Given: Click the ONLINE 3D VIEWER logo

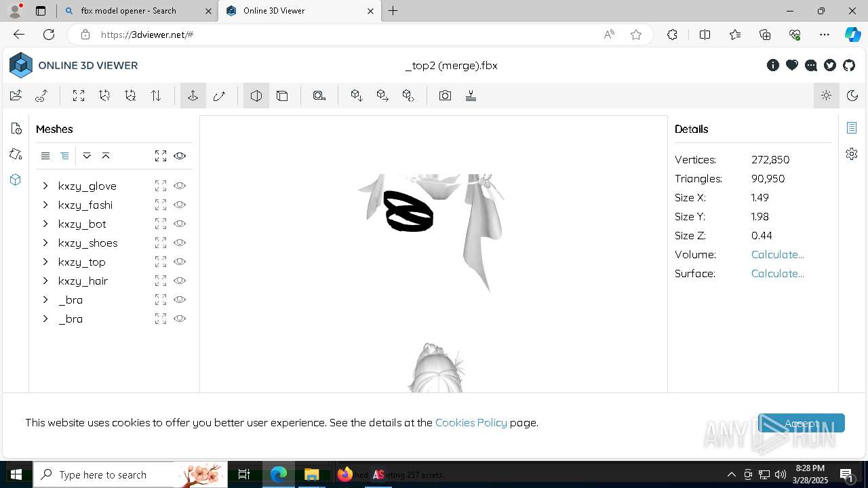Looking at the screenshot, I should 73,66.
